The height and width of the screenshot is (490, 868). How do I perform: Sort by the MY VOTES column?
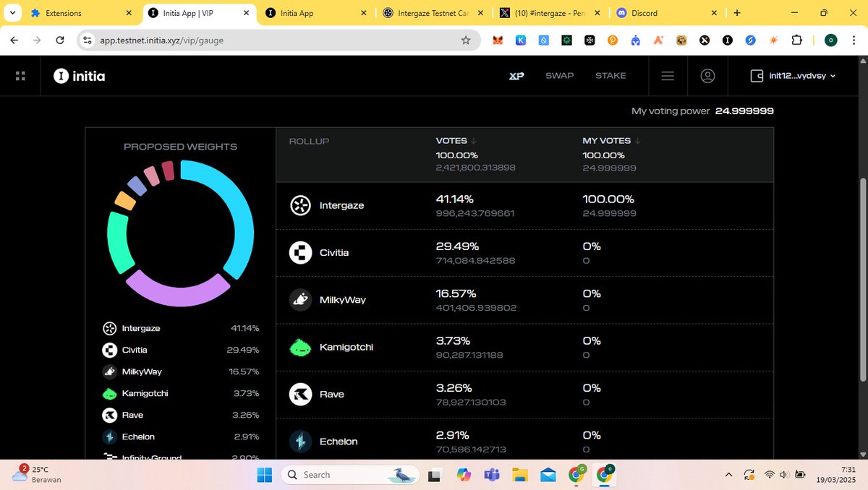pyautogui.click(x=610, y=141)
